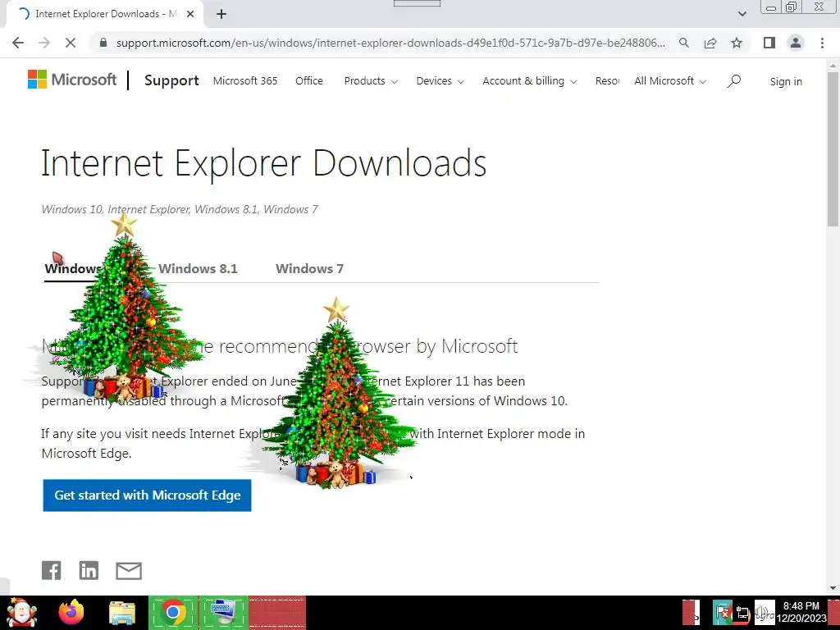Open the Office nav link
Screen dimensions: 840x630
tap(309, 81)
